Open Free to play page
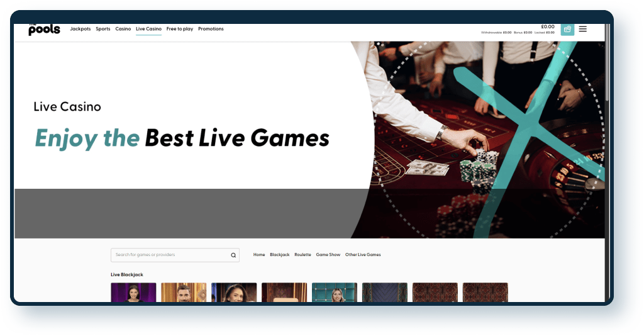 179,29
